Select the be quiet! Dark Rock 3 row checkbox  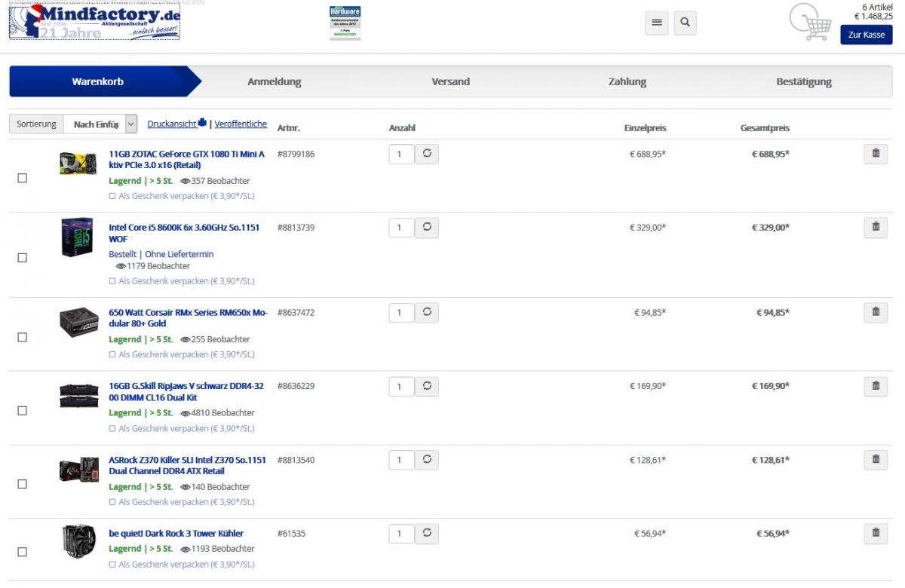22,552
